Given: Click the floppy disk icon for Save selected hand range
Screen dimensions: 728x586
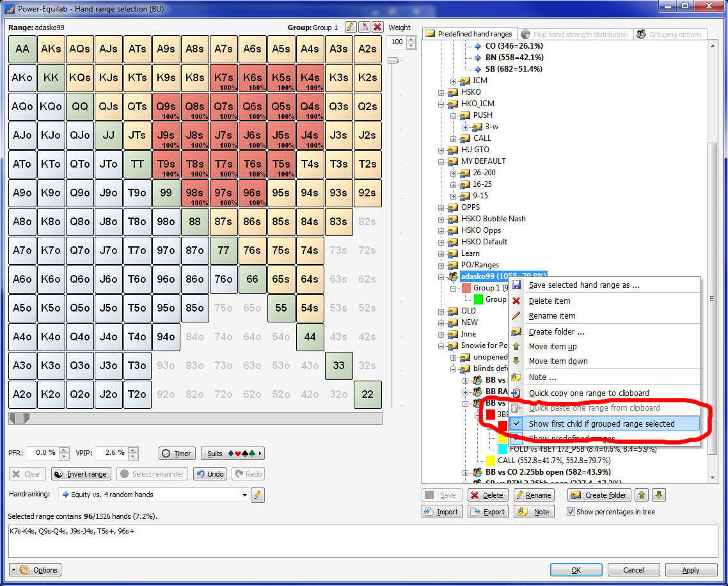Looking at the screenshot, I should tap(516, 285).
